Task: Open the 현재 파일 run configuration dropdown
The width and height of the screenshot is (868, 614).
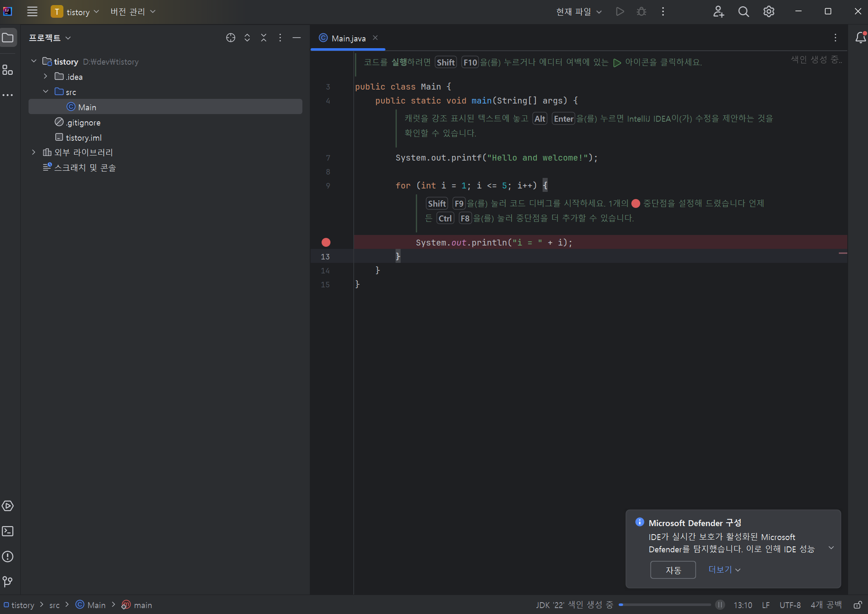Action: (579, 12)
